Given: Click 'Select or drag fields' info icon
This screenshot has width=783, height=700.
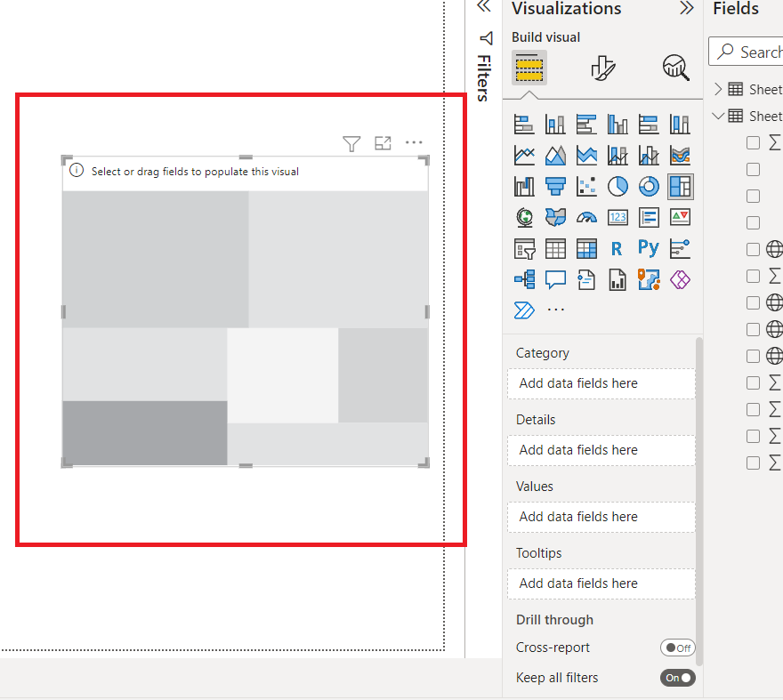Looking at the screenshot, I should point(77,170).
